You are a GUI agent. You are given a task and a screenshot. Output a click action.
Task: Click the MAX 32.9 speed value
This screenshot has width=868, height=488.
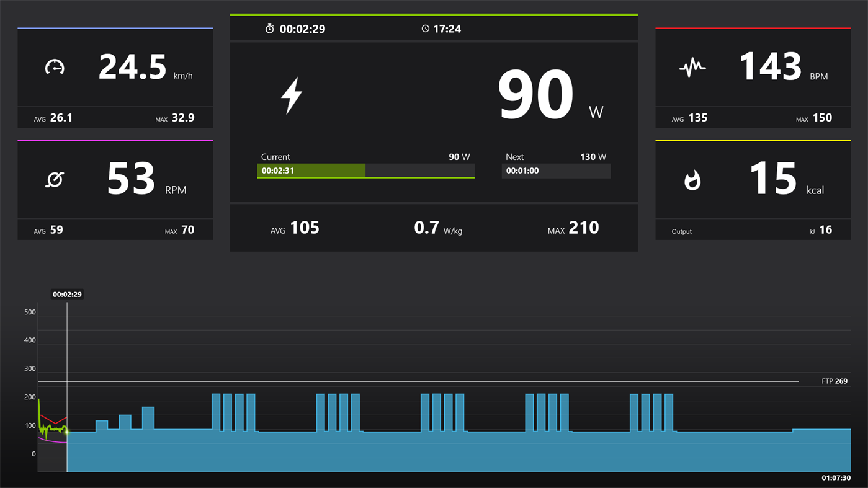point(183,117)
